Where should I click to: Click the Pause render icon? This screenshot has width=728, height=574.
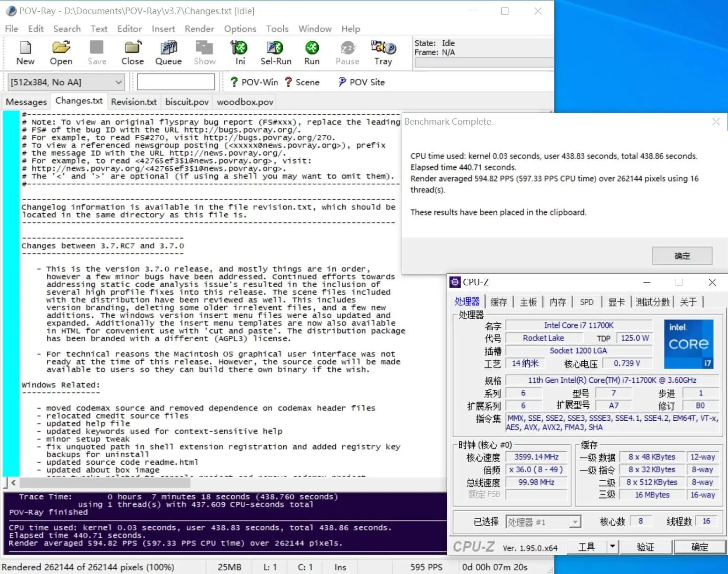(x=347, y=47)
